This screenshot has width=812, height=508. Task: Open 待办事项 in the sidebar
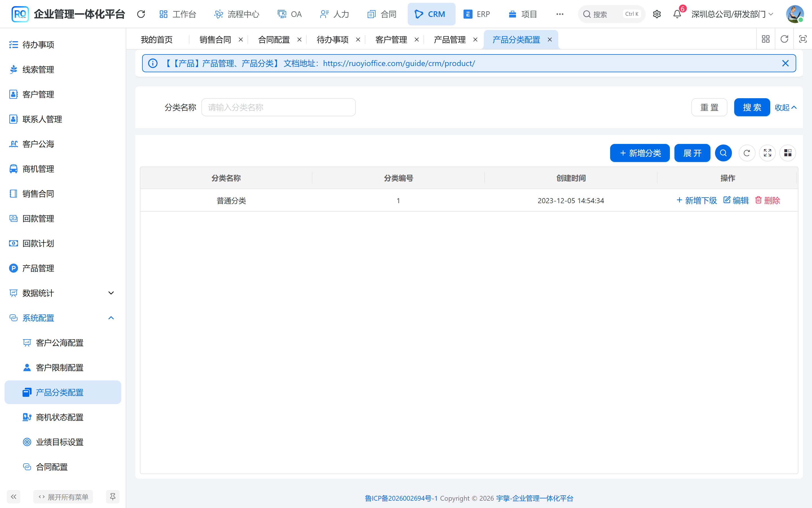63,45
